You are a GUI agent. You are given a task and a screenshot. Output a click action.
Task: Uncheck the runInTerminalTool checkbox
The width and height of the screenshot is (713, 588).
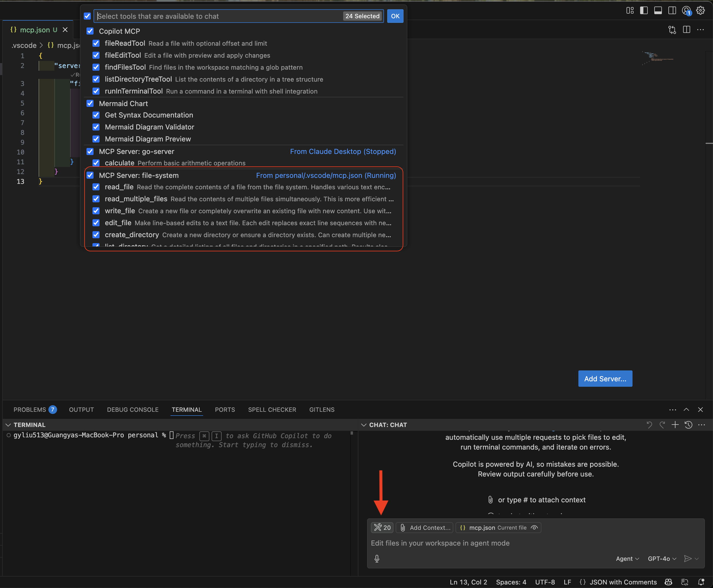click(x=96, y=91)
